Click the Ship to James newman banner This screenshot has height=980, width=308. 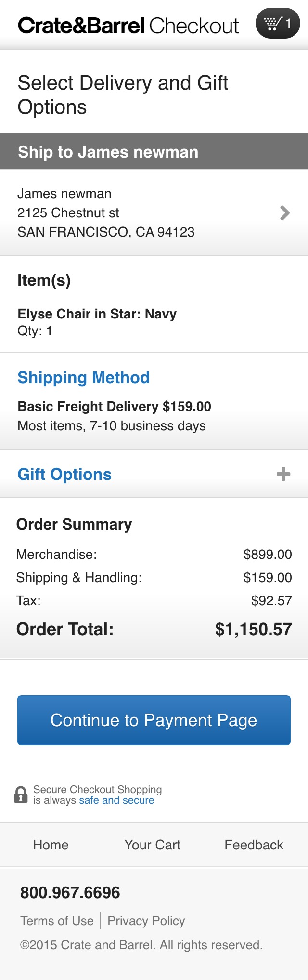tap(108, 152)
